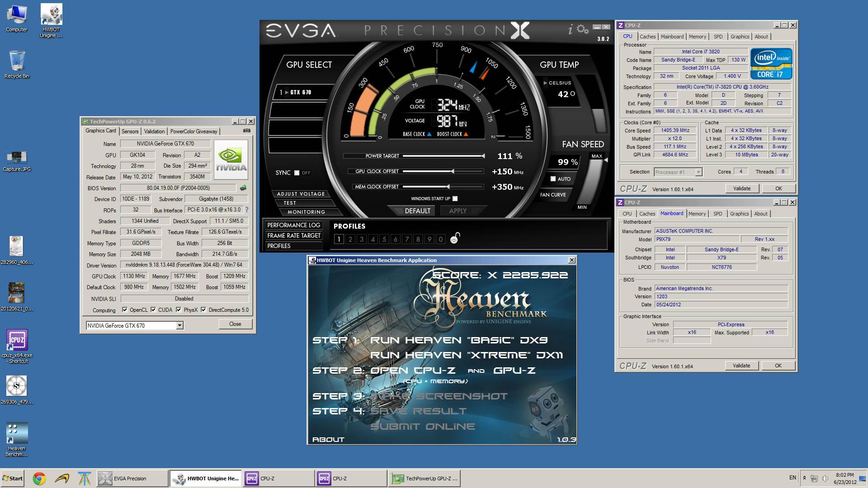The image size is (868, 488).
Task: Click RUN HEAVEN XTREME DX11
Action: pyautogui.click(x=466, y=355)
